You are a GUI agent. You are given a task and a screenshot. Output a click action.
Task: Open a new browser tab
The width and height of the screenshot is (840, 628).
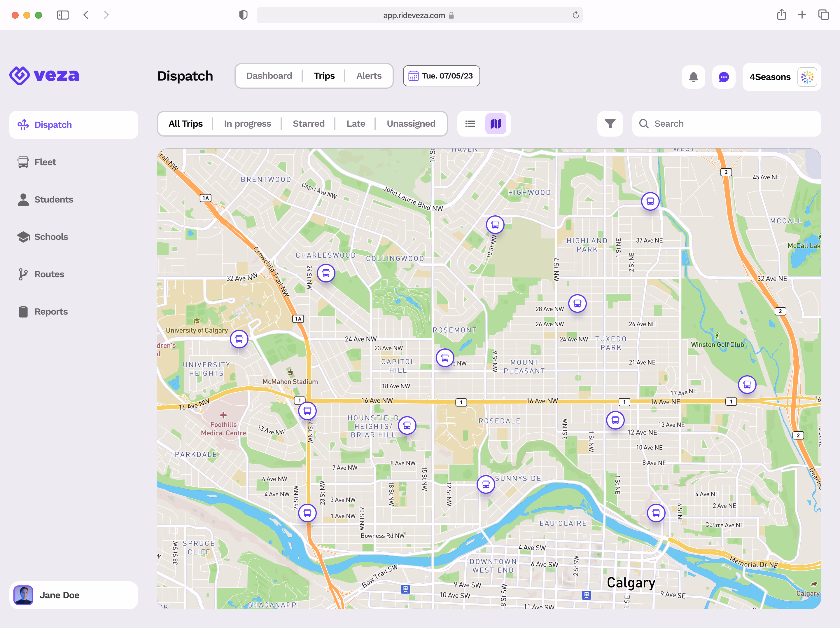[801, 15]
